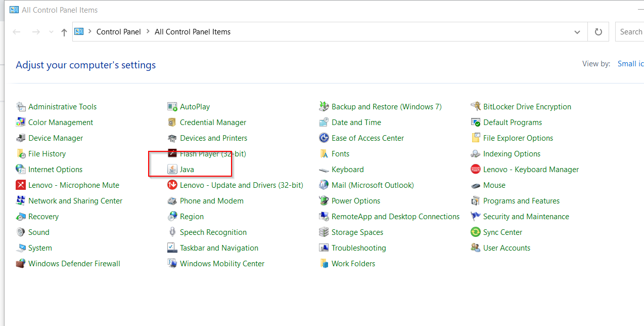
Task: Click the Lenovo Microphone Mute icon
Action: point(21,185)
